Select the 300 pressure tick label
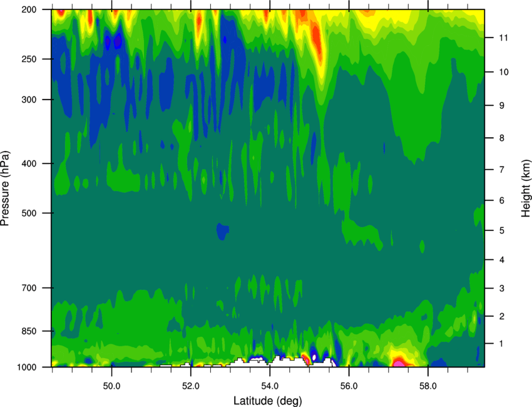Screen dimensions: 532x407 (29, 100)
